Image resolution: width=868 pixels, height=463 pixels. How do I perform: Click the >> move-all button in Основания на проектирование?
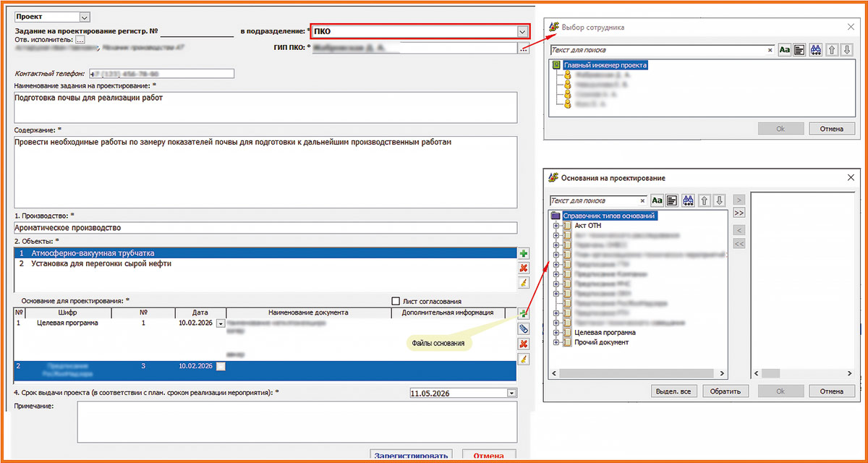[x=739, y=213]
